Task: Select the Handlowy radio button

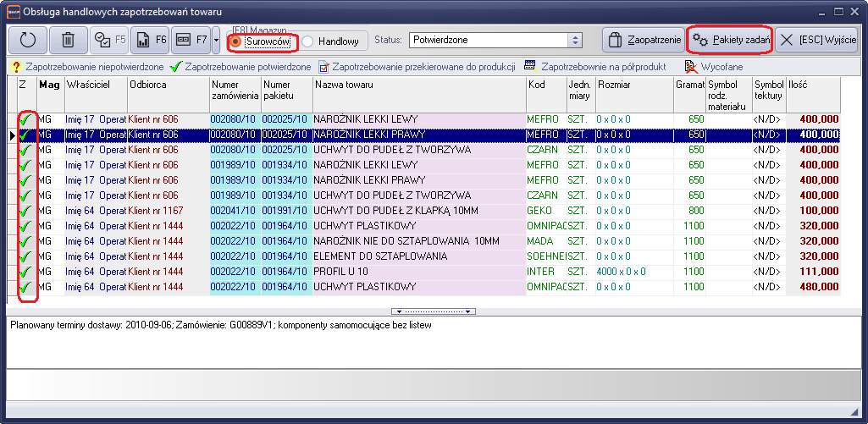Action: 308,41
